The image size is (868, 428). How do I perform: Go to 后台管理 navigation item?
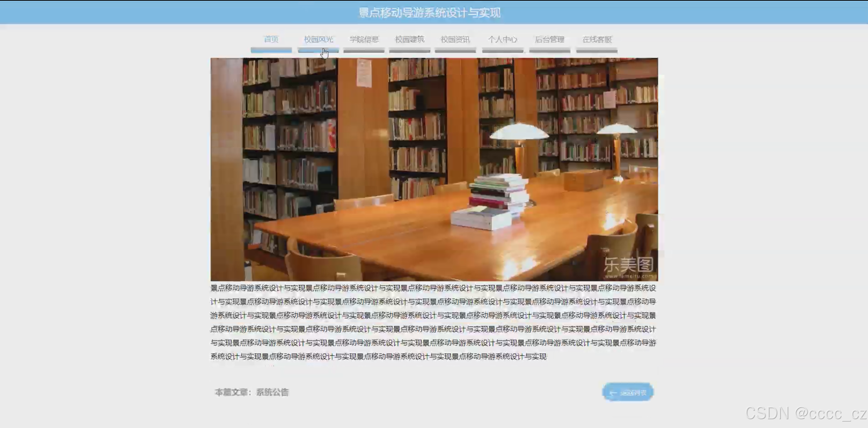tap(549, 39)
